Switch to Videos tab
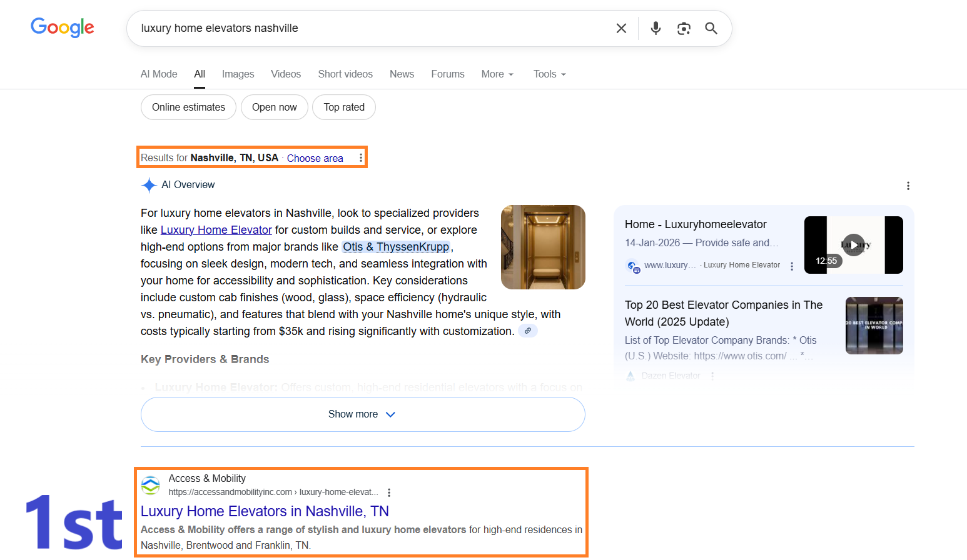Viewport: 967px width, 560px height. pyautogui.click(x=286, y=74)
